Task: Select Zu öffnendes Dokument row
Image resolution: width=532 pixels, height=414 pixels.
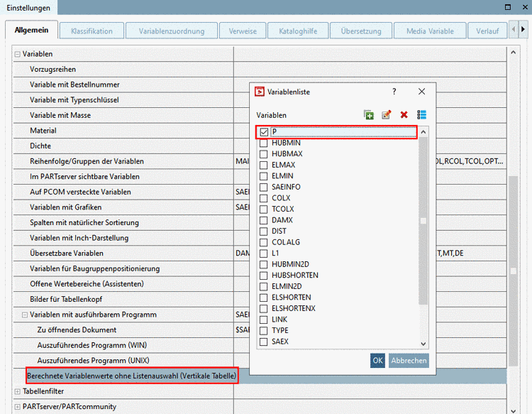Action: click(x=260, y=329)
